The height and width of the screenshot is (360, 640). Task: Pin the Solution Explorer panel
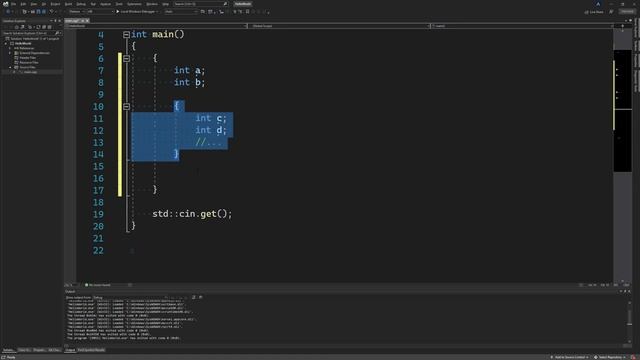[55, 21]
